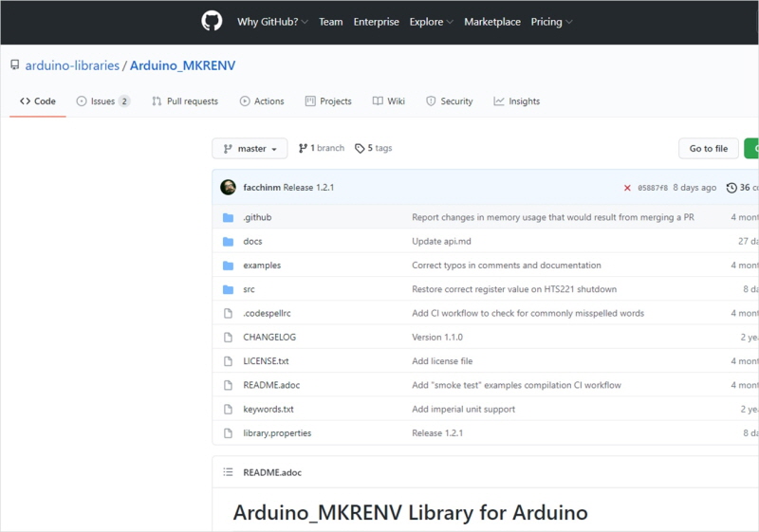Click the src folder icon
The image size is (759, 532).
point(228,289)
